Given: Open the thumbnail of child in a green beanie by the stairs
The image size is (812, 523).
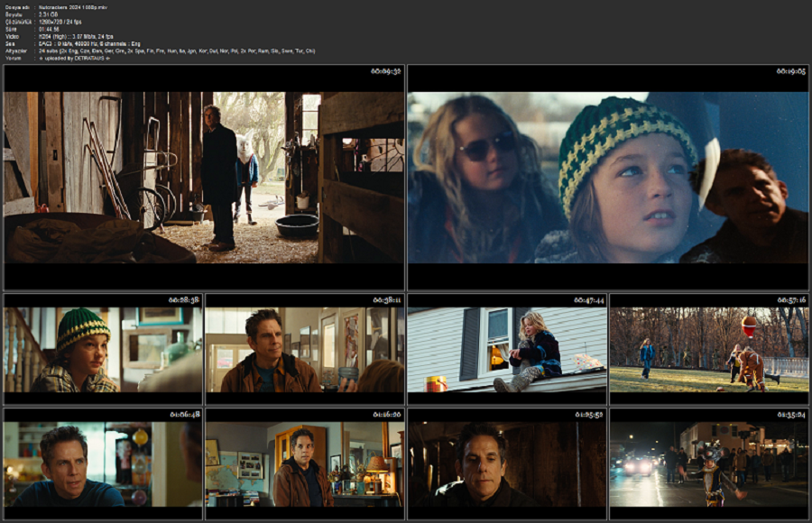Looking at the screenshot, I should [x=103, y=350].
